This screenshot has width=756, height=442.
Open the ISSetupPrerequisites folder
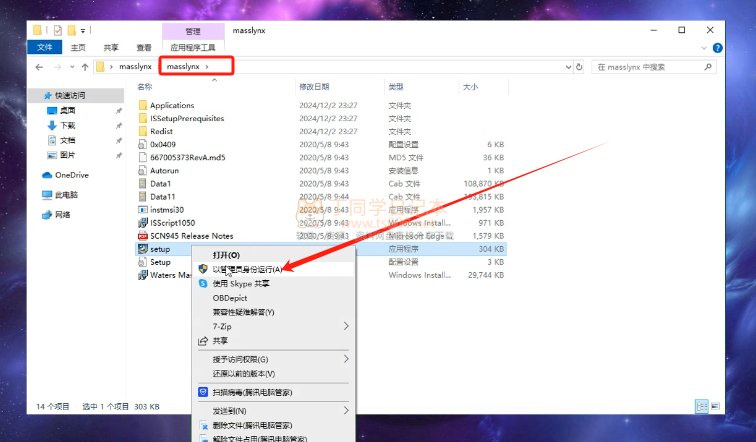(187, 118)
